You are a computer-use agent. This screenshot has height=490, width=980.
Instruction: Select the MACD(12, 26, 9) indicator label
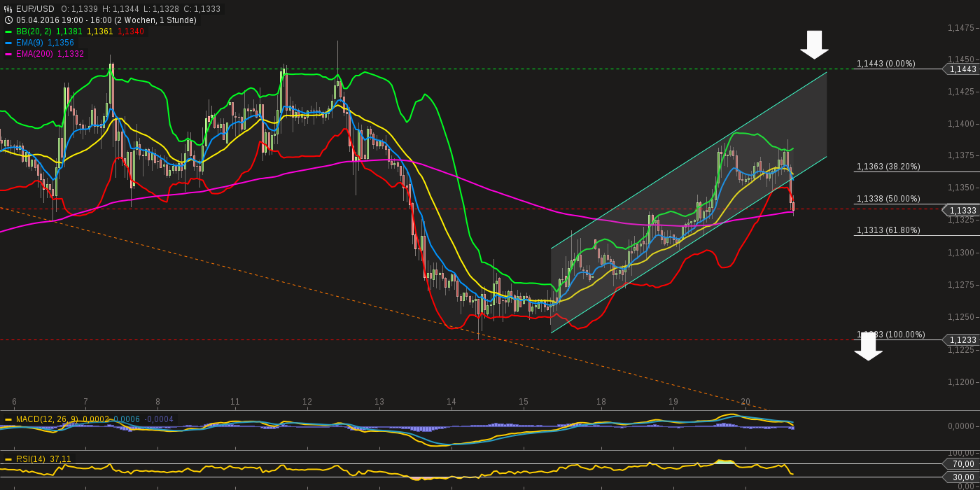pos(47,419)
